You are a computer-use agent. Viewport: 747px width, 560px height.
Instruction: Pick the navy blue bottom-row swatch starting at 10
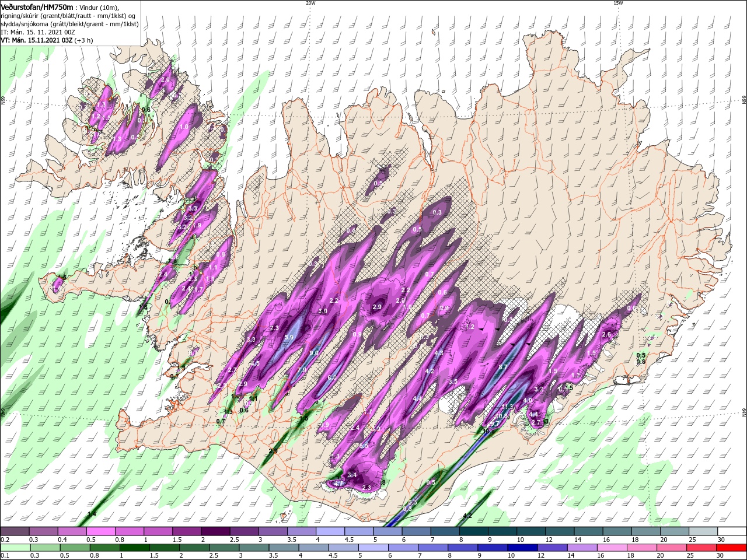(x=522, y=547)
